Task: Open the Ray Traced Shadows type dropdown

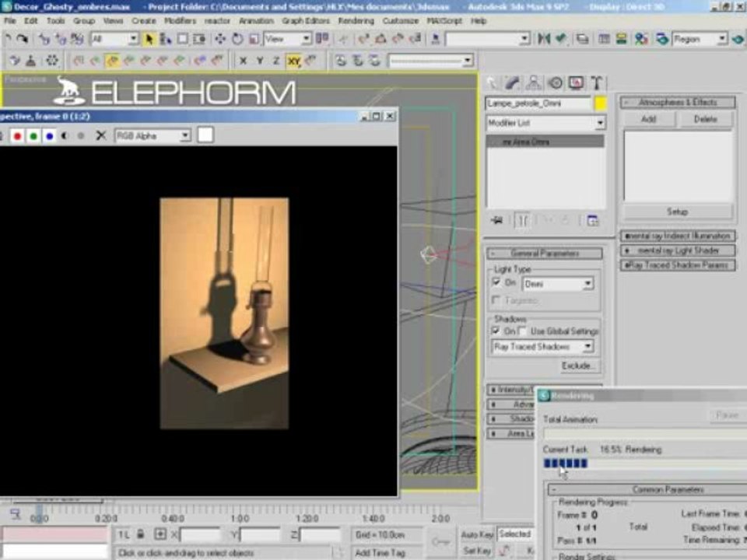Action: (542, 347)
